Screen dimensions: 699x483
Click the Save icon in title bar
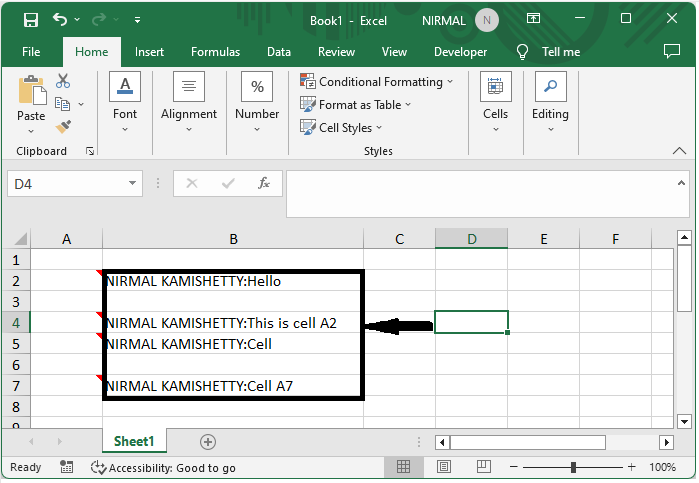click(x=30, y=19)
